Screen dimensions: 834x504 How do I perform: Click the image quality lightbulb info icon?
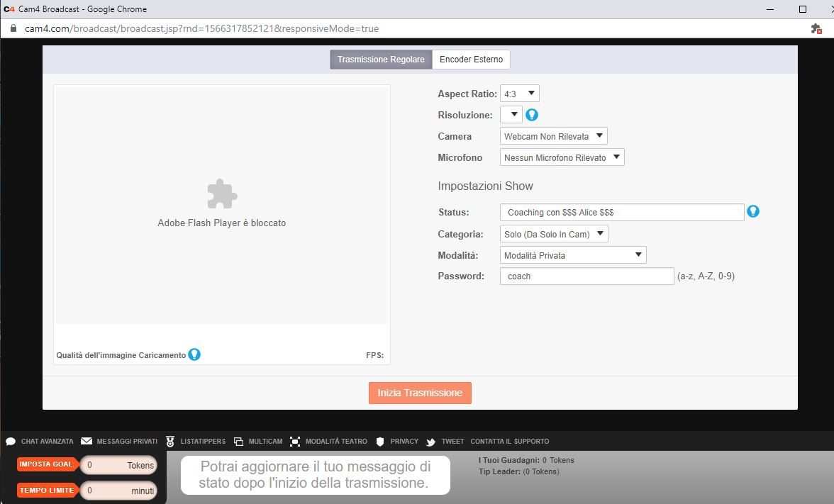(x=194, y=354)
